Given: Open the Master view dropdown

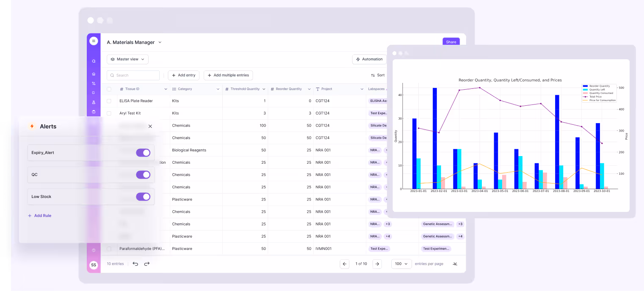Looking at the screenshot, I should 127,59.
